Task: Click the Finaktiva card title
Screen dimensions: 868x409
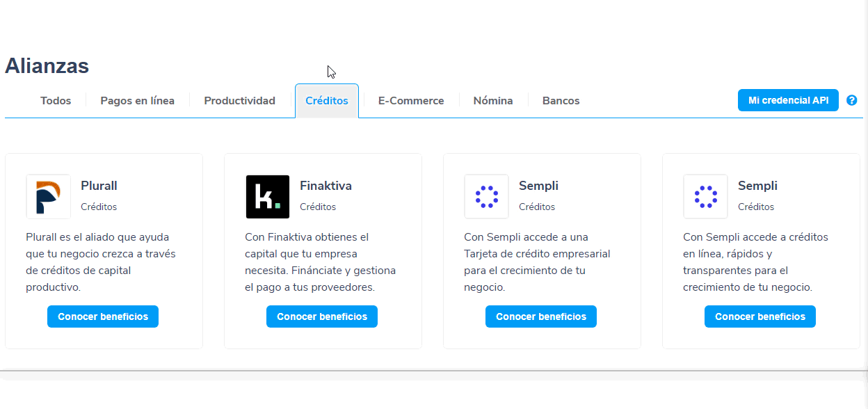Action: coord(325,186)
